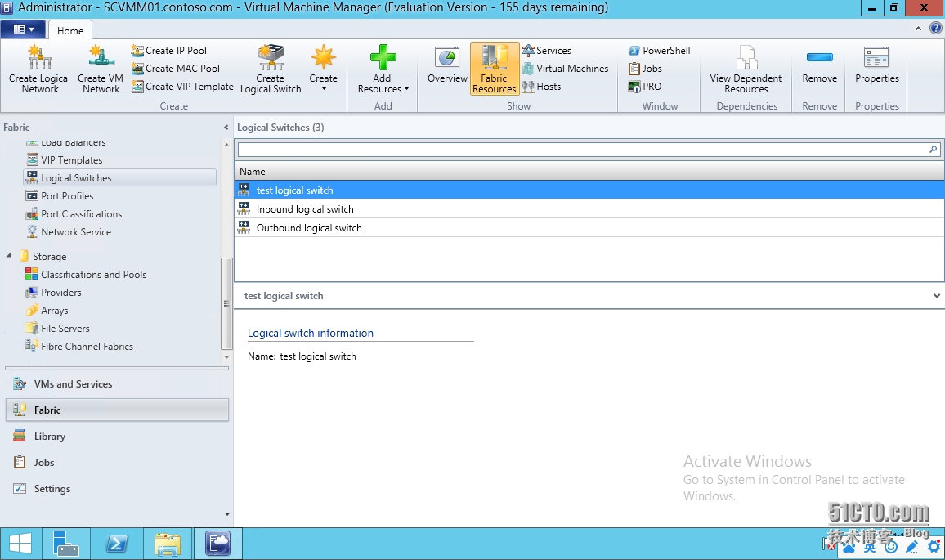Select Create MAC Pool
The width and height of the screenshot is (945, 560).
click(x=176, y=69)
